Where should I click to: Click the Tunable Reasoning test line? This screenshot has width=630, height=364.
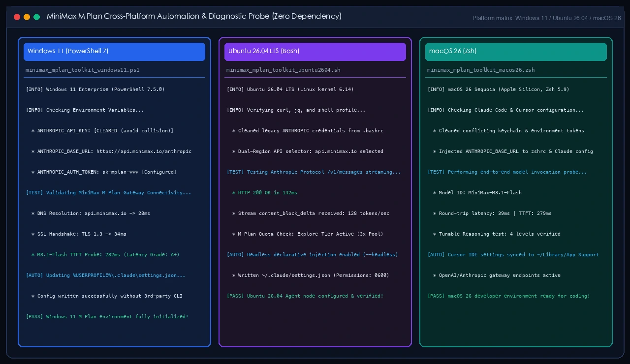coord(497,234)
